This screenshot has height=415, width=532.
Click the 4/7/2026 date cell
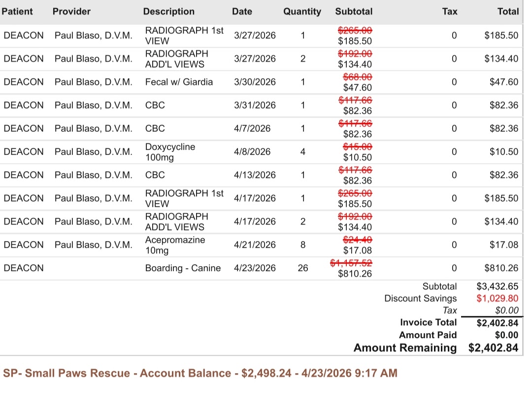pos(252,129)
